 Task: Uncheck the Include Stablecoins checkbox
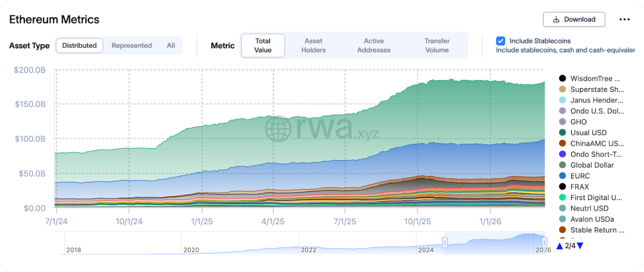(x=500, y=41)
